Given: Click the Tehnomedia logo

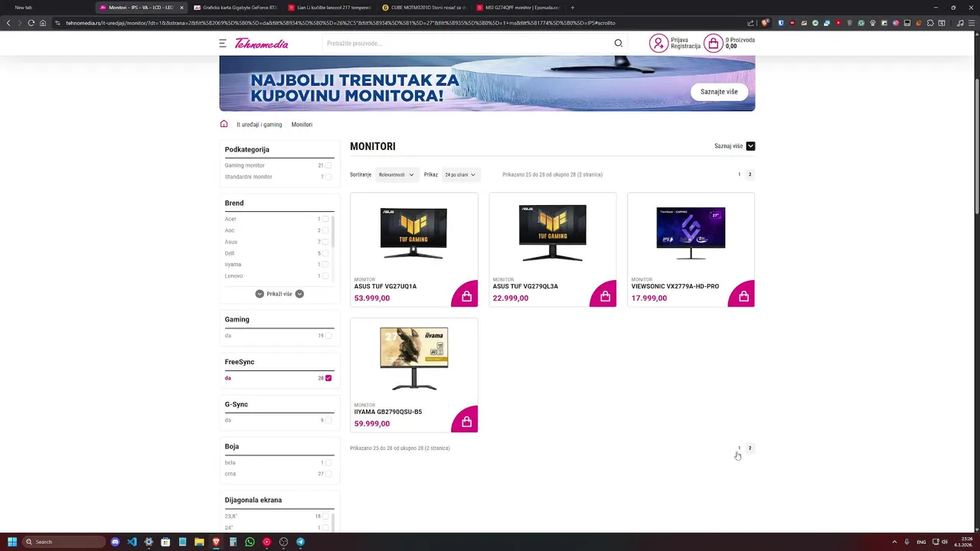Looking at the screenshot, I should [x=262, y=44].
